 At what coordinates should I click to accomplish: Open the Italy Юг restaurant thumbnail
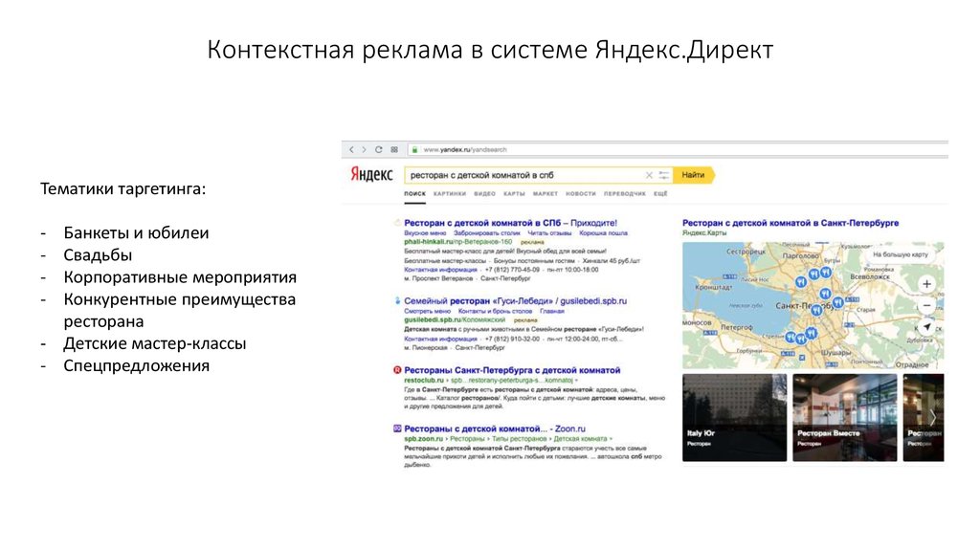pos(734,418)
